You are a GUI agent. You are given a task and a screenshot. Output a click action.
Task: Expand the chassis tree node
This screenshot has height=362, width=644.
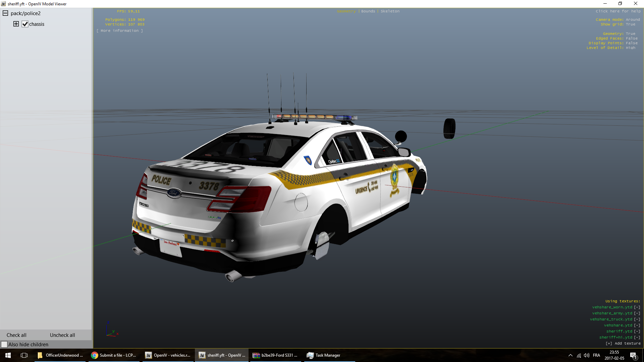pos(16,24)
